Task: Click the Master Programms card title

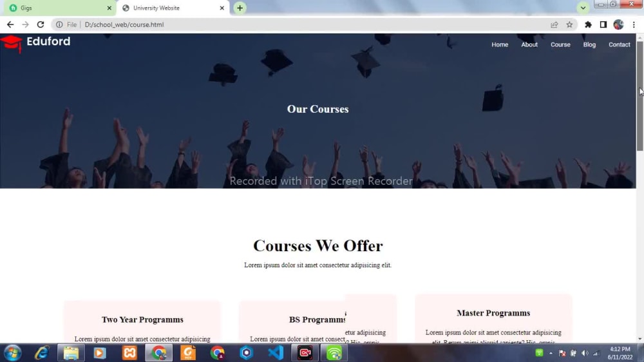Action: pyautogui.click(x=493, y=313)
